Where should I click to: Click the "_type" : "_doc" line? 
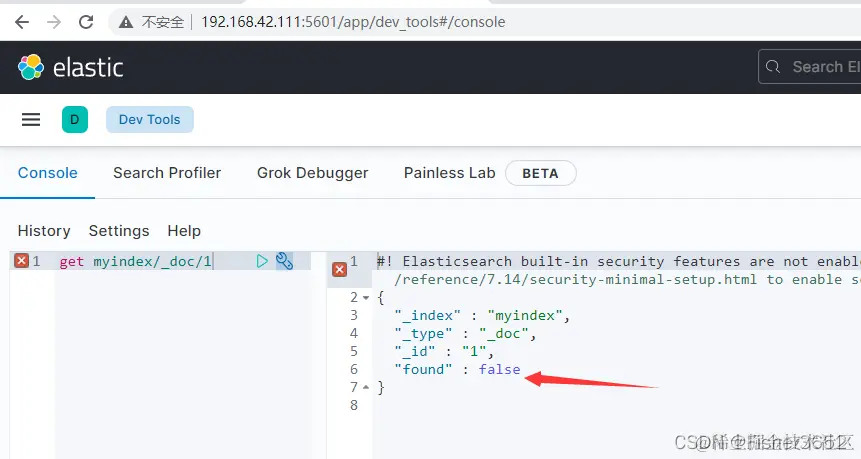click(465, 333)
